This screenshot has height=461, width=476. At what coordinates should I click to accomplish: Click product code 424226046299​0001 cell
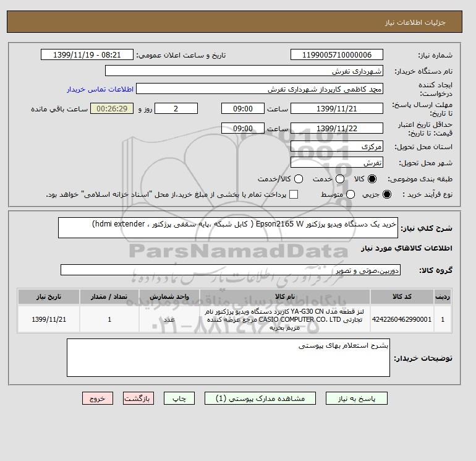click(x=402, y=319)
